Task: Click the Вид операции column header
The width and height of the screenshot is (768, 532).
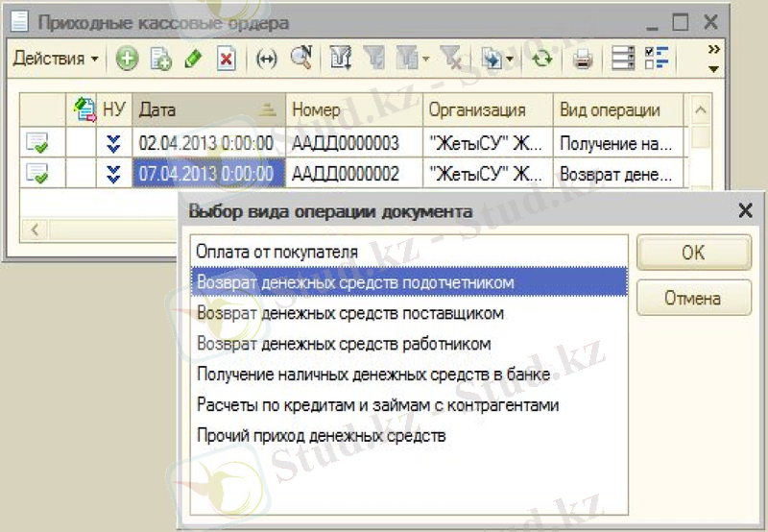Action: [618, 109]
